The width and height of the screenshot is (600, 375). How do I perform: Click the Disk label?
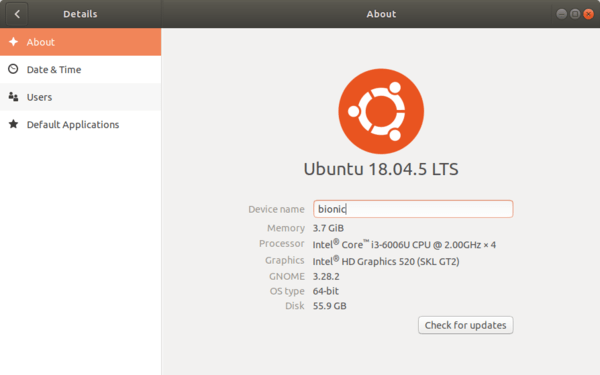tap(295, 306)
